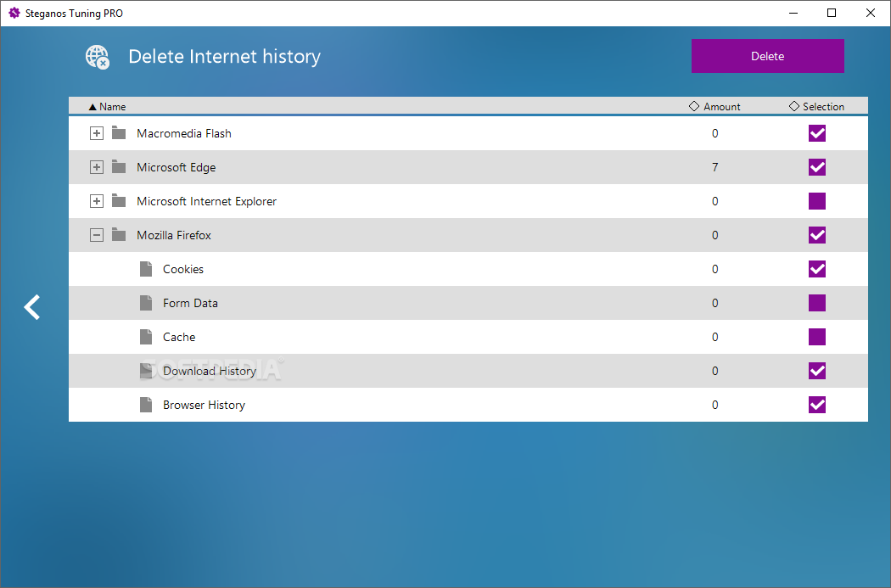Check the Form Data selection box
Screen dimensions: 891x588
coord(816,303)
